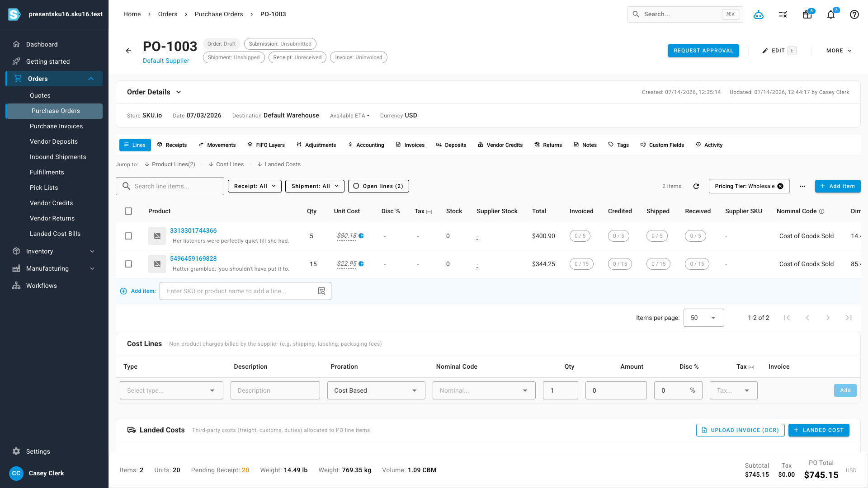868x488 pixels.
Task: Refresh the line items list
Action: (696, 186)
